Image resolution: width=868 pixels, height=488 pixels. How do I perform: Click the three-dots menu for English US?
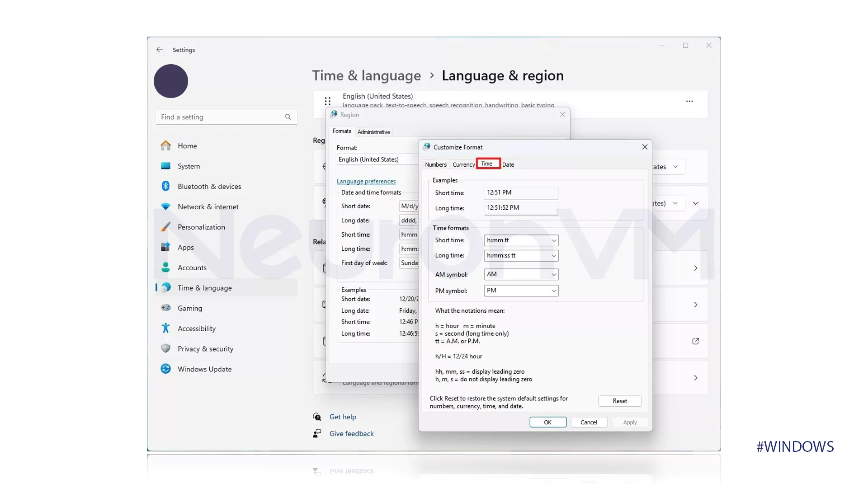689,100
